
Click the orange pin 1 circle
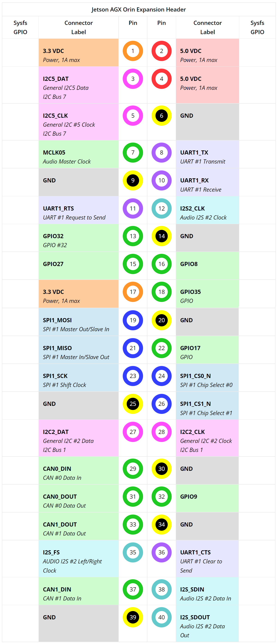(x=133, y=51)
